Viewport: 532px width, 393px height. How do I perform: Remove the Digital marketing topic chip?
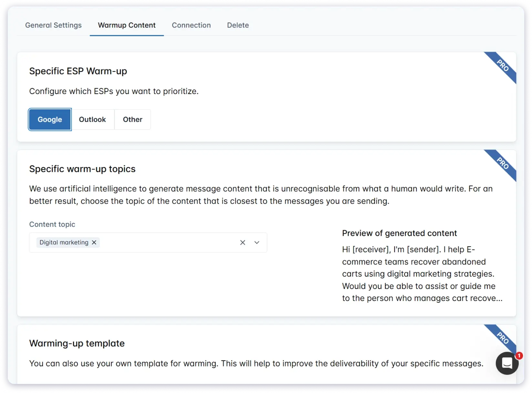coord(94,242)
